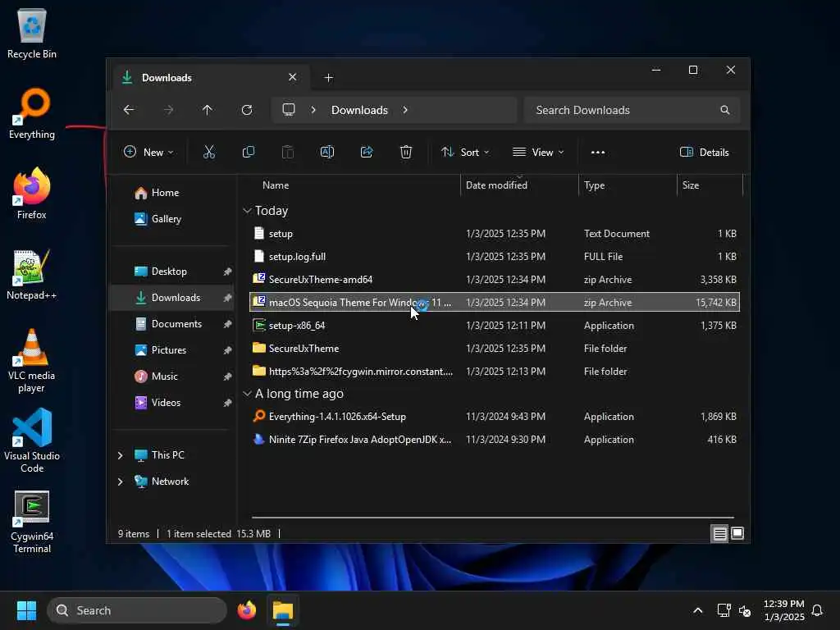Switch to large thumbnails view icon in status bar
Image resolution: width=840 pixels, height=630 pixels.
pyautogui.click(x=737, y=533)
